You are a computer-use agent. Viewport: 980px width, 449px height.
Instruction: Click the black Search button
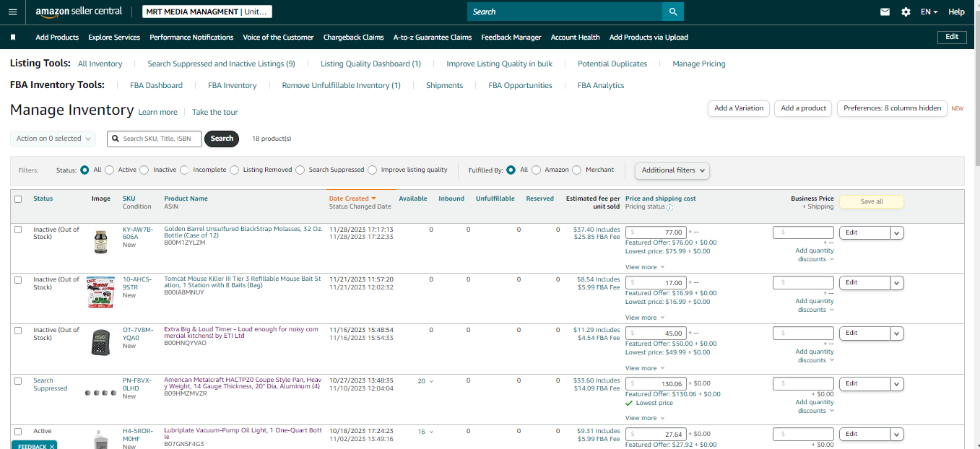(x=222, y=139)
